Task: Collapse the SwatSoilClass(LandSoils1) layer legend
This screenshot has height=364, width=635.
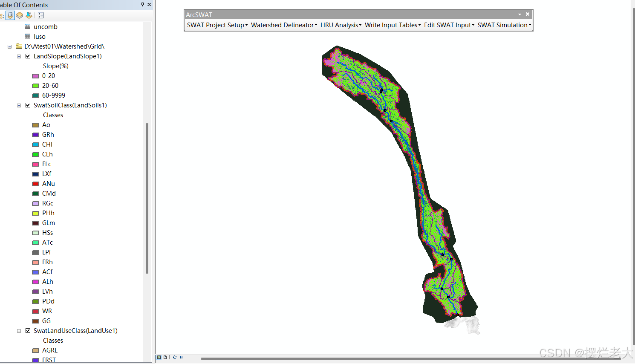Action: click(19, 105)
